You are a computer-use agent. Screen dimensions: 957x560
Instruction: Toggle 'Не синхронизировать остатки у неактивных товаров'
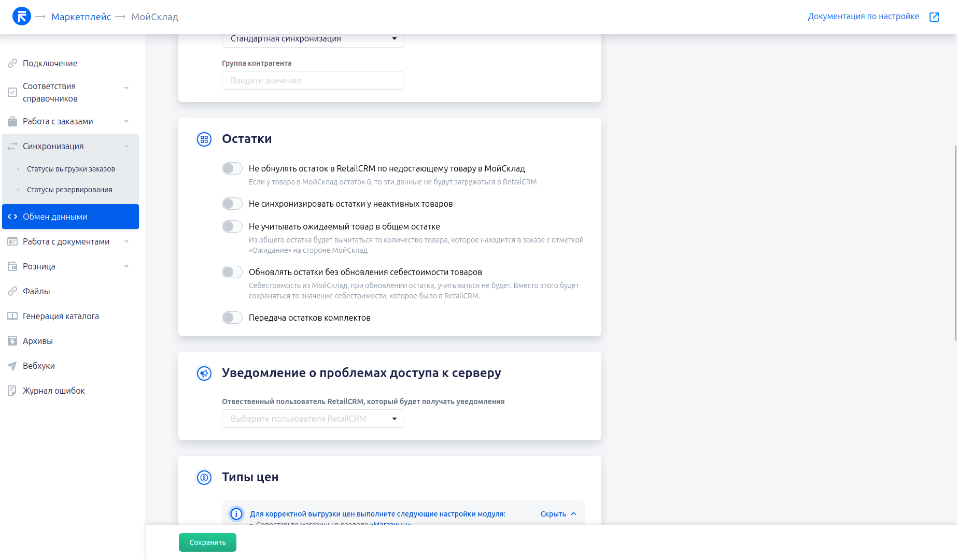(232, 204)
